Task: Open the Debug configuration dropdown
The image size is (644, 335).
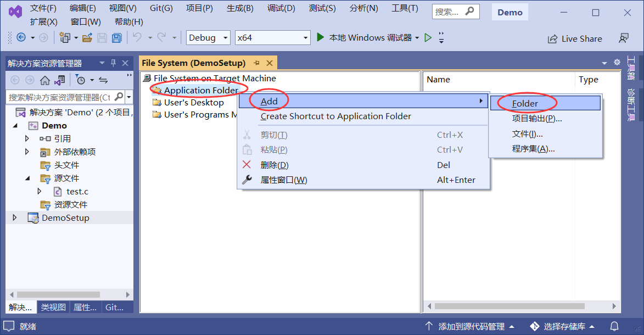Action: point(208,38)
